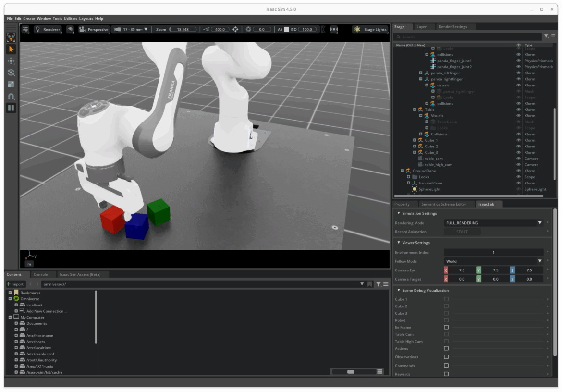Hide Cube_1 using its eye icon

[x=518, y=140]
